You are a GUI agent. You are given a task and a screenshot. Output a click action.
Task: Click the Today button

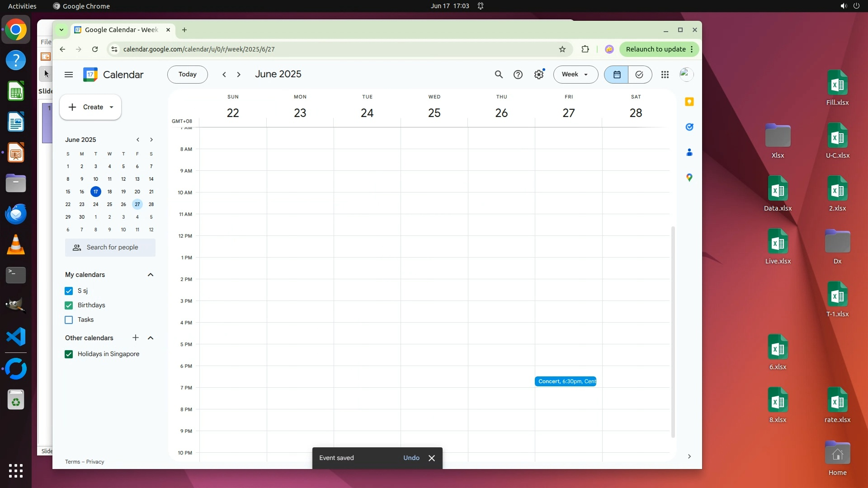tap(187, 75)
